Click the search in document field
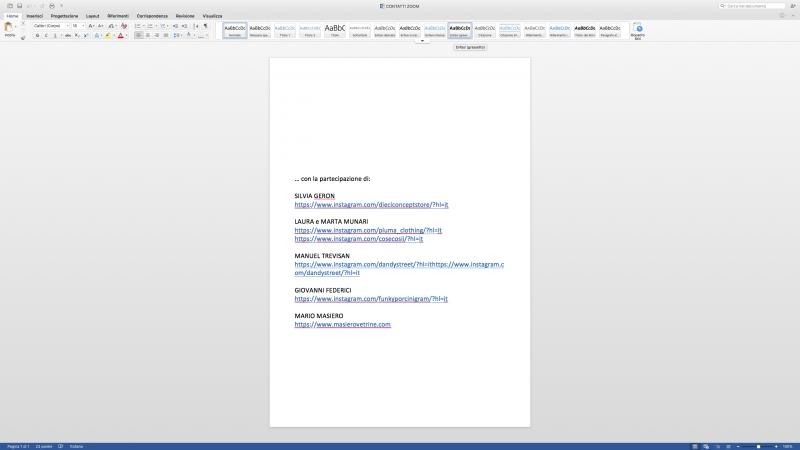 pyautogui.click(x=752, y=6)
